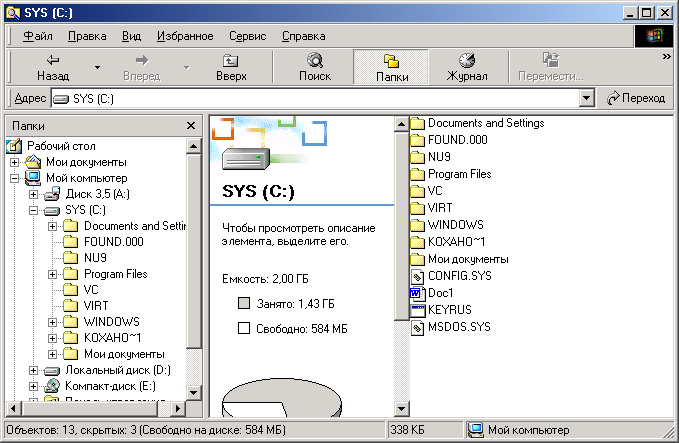This screenshot has height=443, width=679.
Task: Click the SYS (C:) title bar icon
Action: tap(13, 13)
